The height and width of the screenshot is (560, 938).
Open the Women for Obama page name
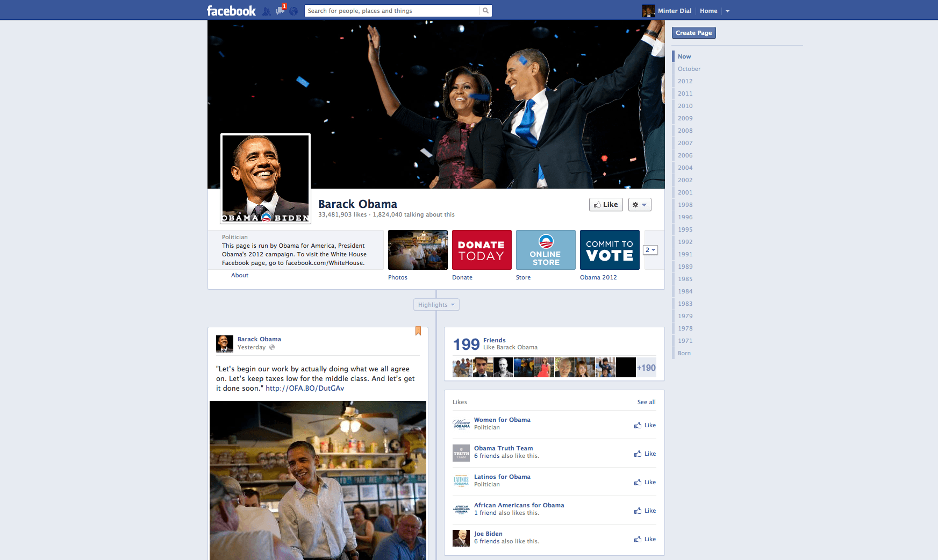[502, 420]
